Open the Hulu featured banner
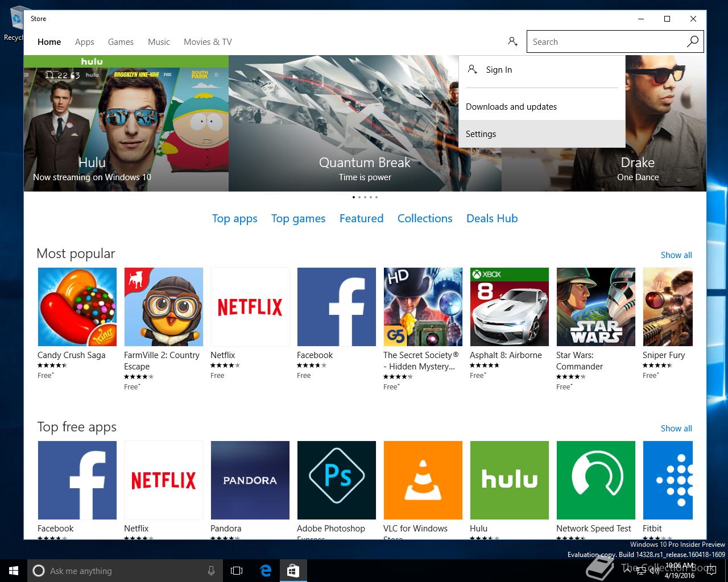Screen dimensions: 728x582 tap(126, 123)
